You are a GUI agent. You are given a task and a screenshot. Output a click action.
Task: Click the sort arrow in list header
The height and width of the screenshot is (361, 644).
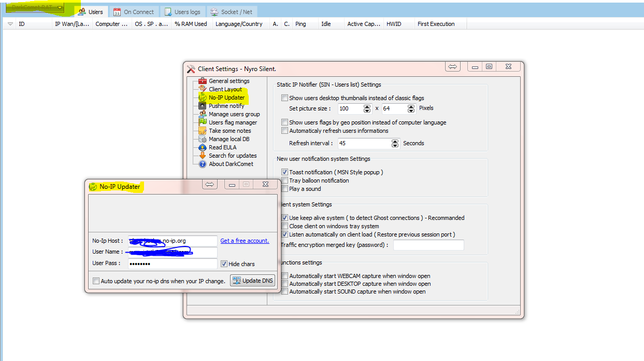(10, 24)
